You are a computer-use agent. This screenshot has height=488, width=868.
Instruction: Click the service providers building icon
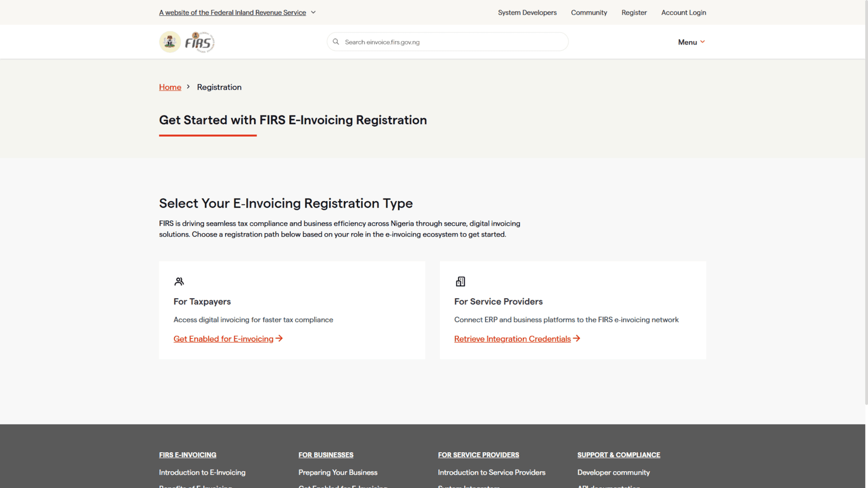coord(460,281)
